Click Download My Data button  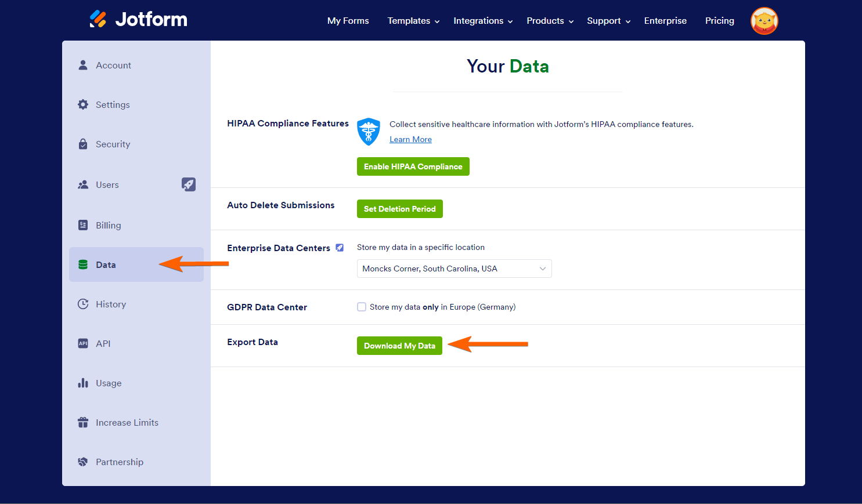399,346
